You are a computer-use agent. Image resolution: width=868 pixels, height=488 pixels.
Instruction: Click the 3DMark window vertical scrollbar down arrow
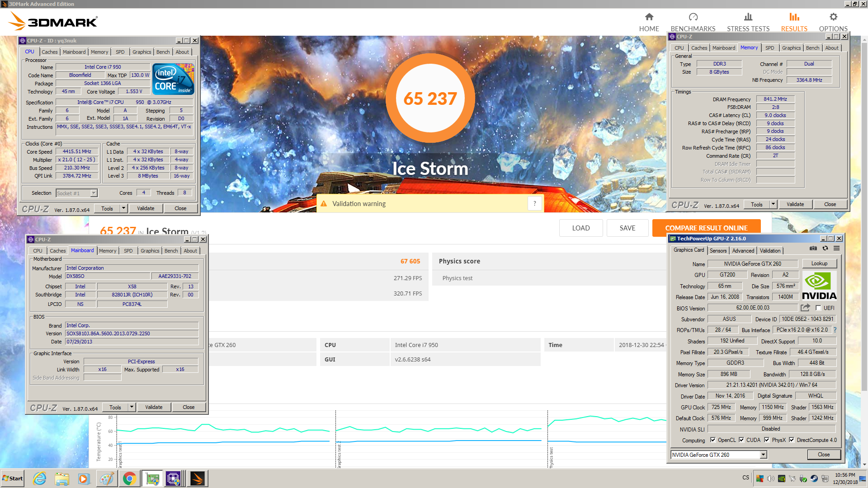coord(865,465)
